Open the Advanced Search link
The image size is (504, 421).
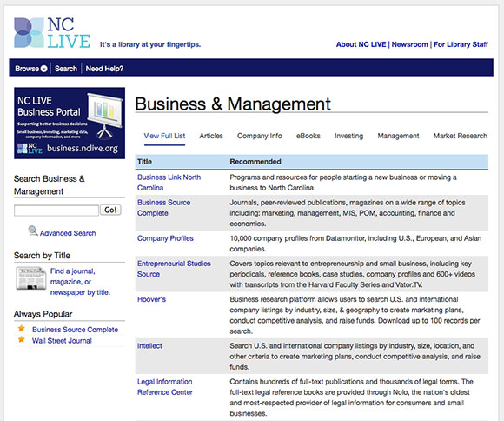coord(68,233)
